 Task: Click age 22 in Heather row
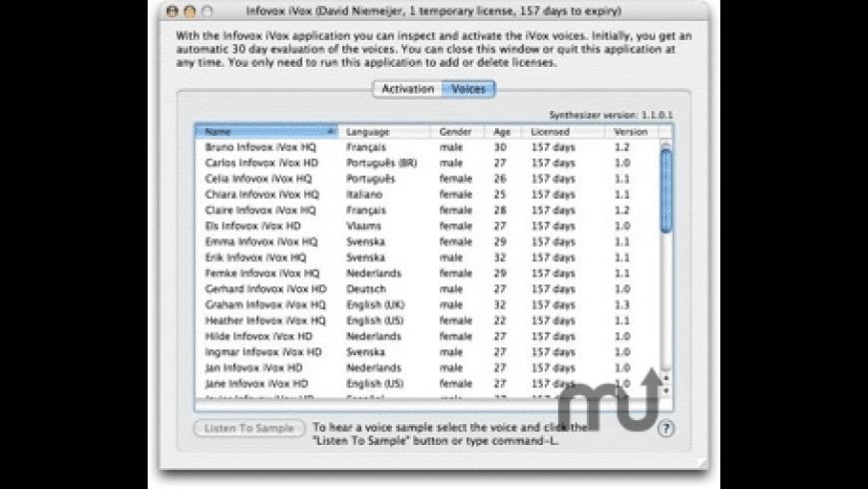(501, 320)
